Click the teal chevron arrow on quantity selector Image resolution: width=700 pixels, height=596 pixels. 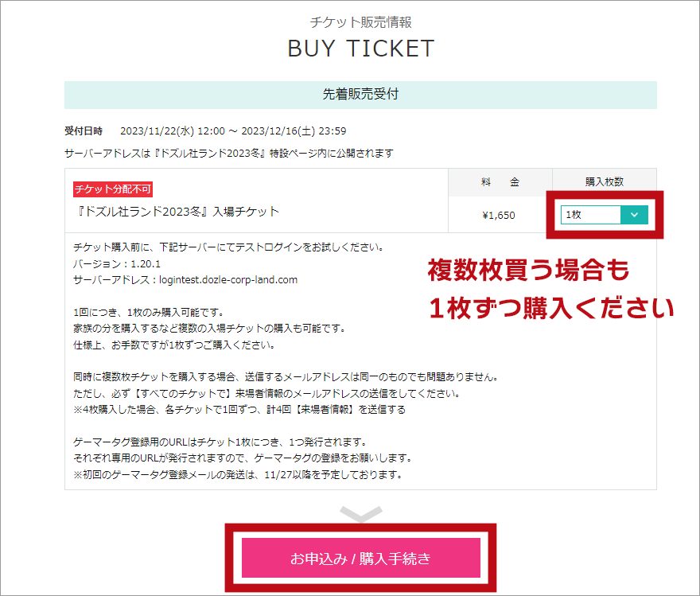click(x=634, y=215)
